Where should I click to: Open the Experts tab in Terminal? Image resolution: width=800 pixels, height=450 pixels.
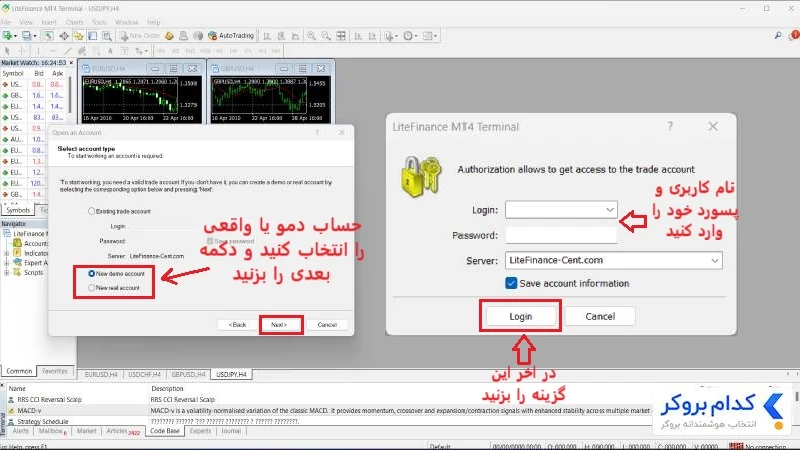point(200,431)
